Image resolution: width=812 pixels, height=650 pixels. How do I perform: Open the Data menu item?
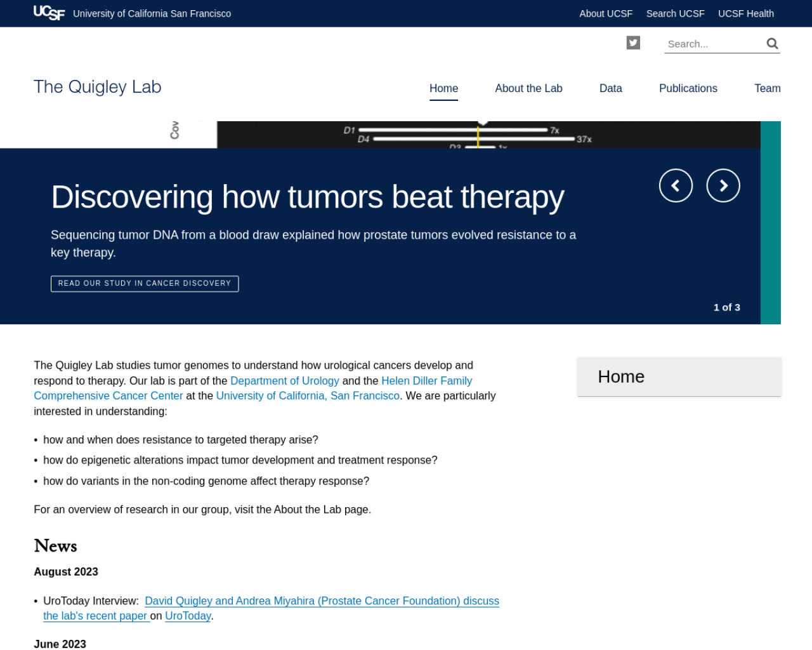click(610, 88)
